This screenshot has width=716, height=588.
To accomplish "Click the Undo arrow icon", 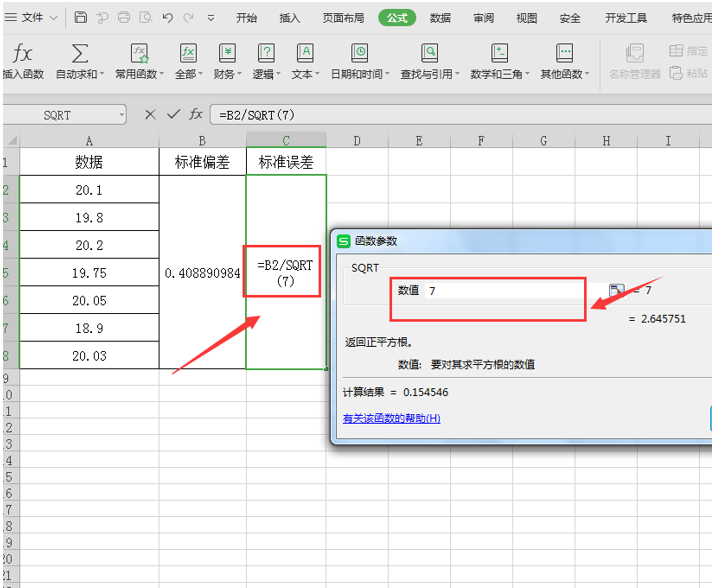I will click(x=167, y=17).
